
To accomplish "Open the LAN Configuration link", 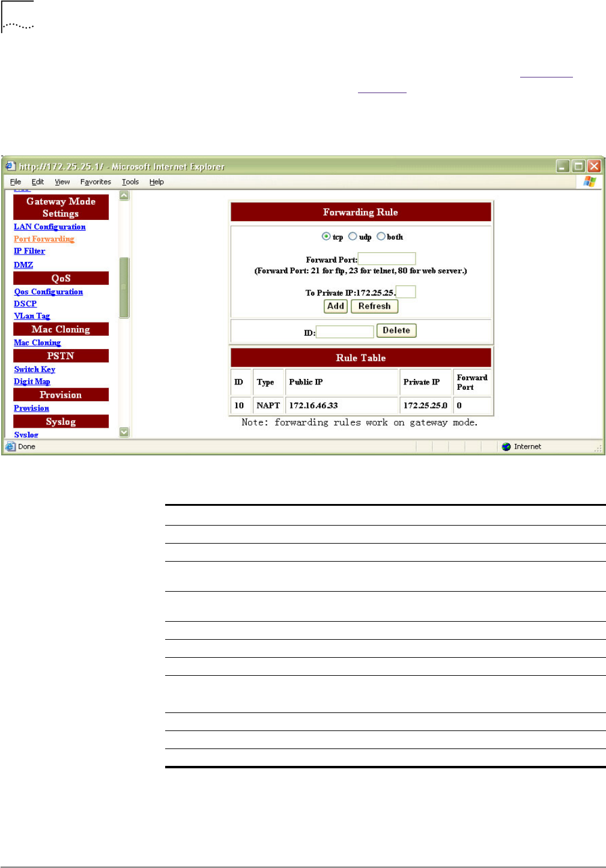I will coord(50,227).
